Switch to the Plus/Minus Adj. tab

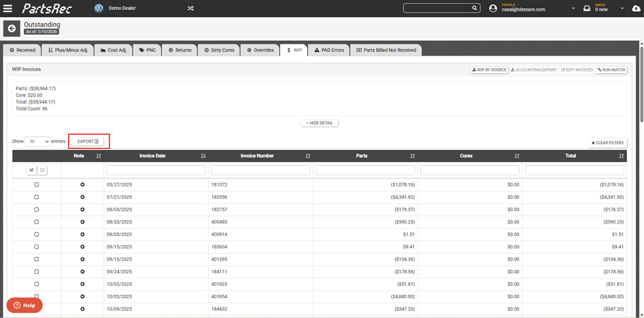pyautogui.click(x=68, y=50)
